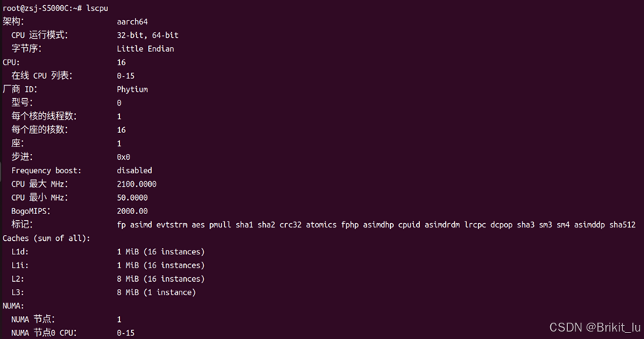Click the 32-bit, 64-bit op-mode value
644x339 pixels.
pos(147,35)
